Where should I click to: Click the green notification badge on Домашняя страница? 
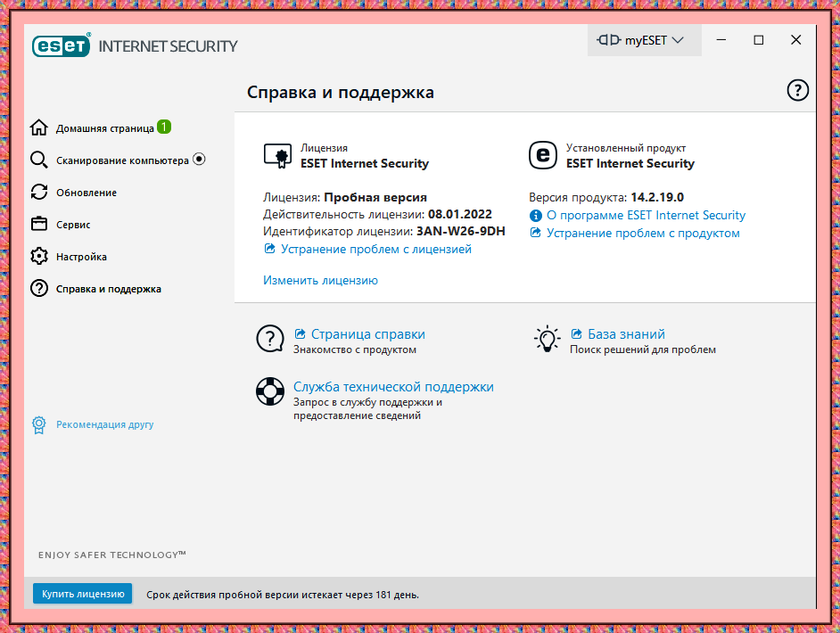click(164, 127)
